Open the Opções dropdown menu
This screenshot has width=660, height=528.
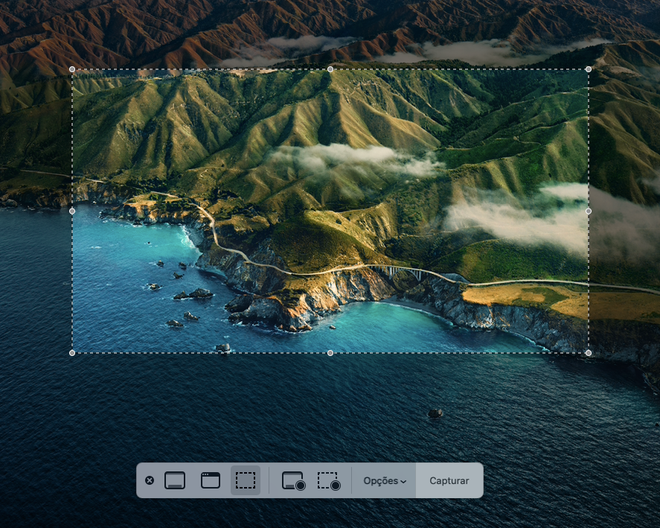[385, 481]
